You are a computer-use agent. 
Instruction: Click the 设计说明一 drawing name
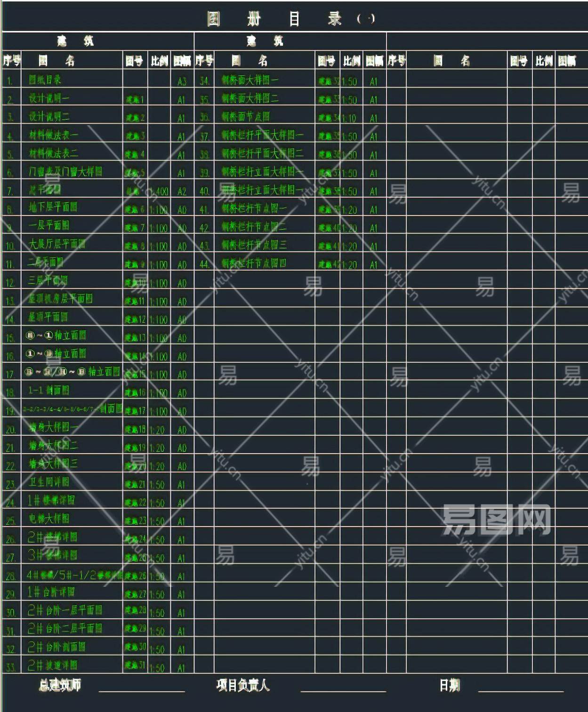[49, 98]
